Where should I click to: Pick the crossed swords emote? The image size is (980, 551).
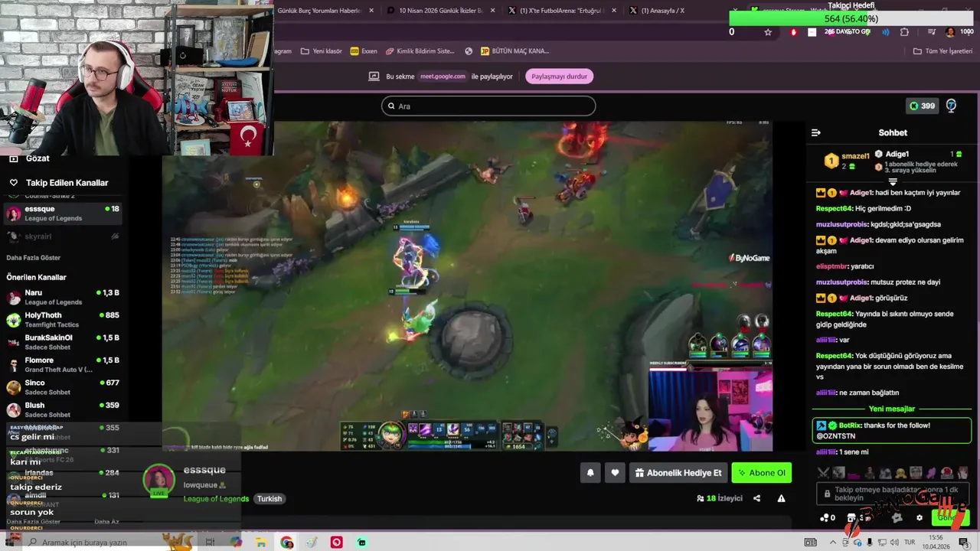tap(823, 473)
